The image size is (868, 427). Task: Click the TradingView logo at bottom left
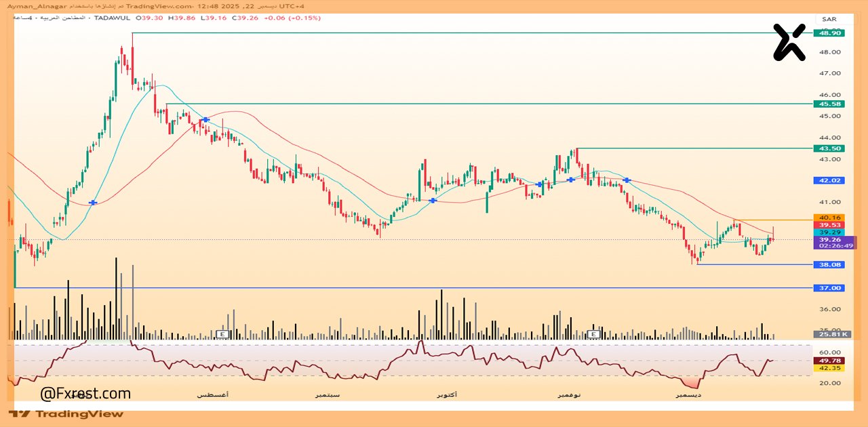(x=66, y=413)
